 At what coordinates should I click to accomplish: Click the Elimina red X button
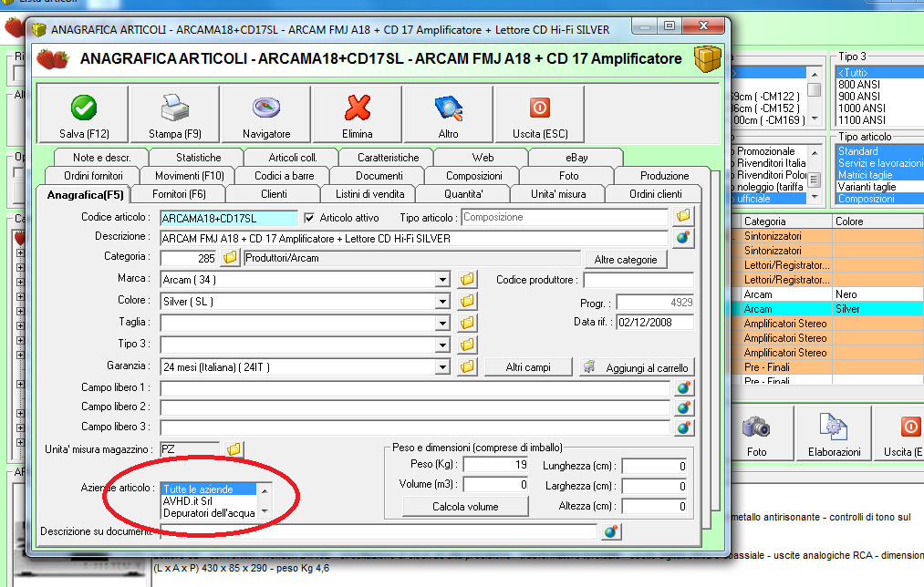tap(358, 114)
